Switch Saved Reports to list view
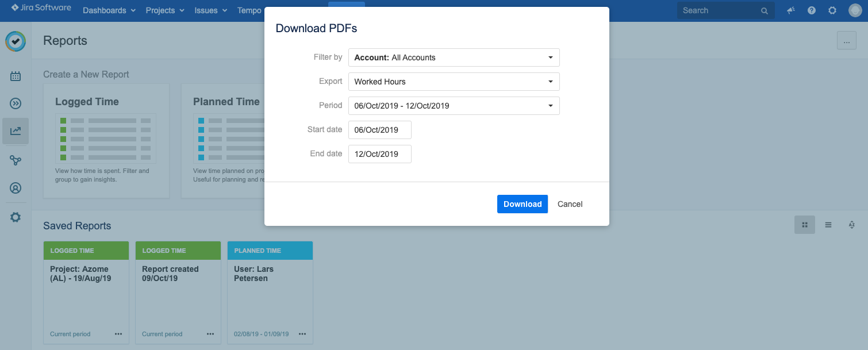The height and width of the screenshot is (350, 868). point(828,225)
